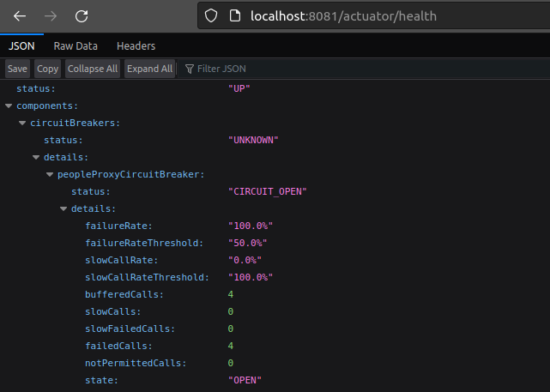The image size is (550, 392).
Task: Save the JSON response
Action: (17, 69)
